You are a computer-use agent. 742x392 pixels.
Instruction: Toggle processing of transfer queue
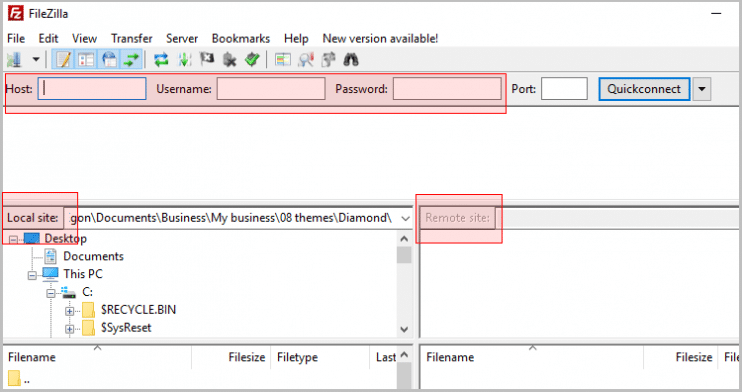pyautogui.click(x=184, y=60)
